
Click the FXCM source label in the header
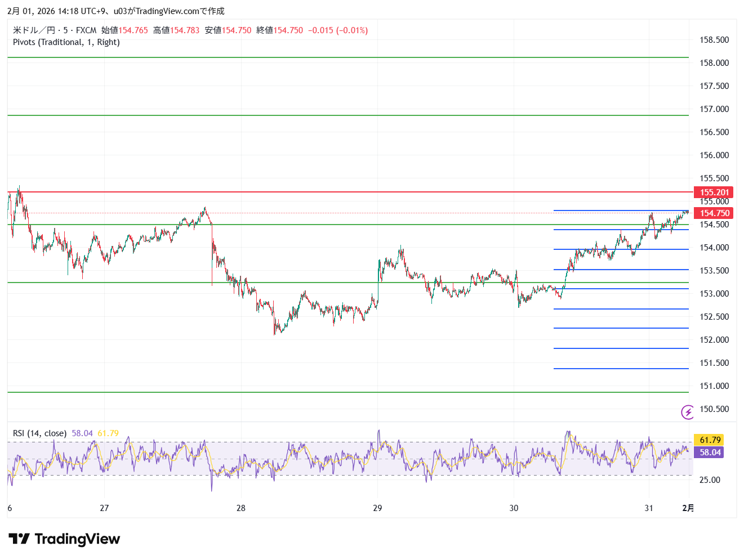[x=86, y=30]
